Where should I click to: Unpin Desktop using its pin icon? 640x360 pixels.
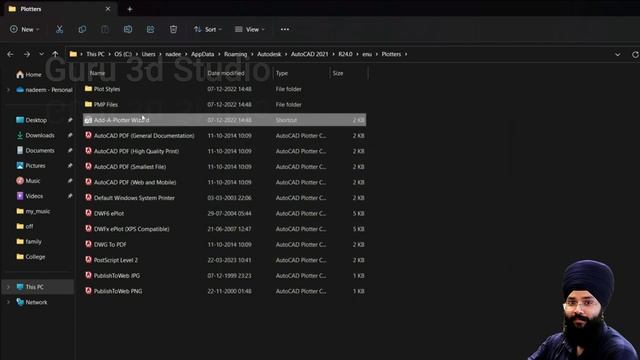70,120
